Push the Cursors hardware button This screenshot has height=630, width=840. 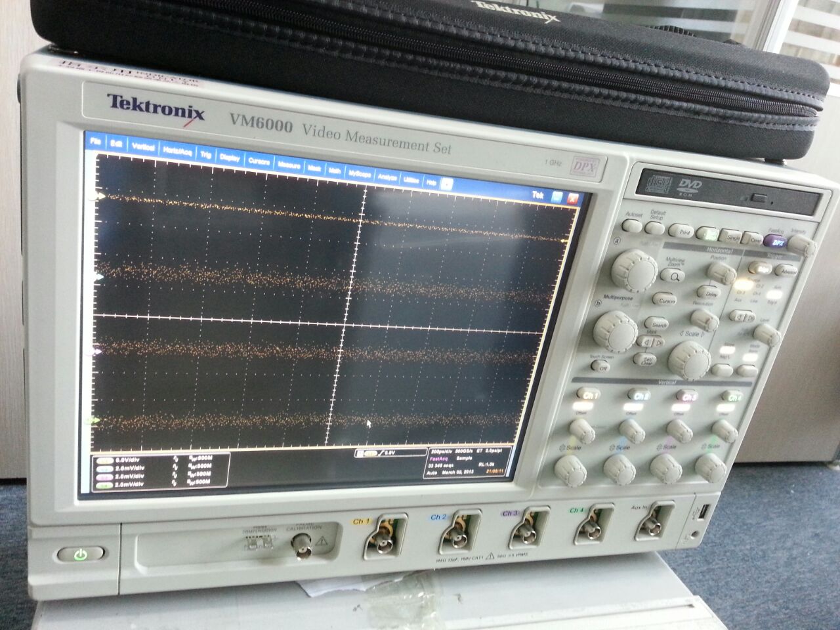666,299
